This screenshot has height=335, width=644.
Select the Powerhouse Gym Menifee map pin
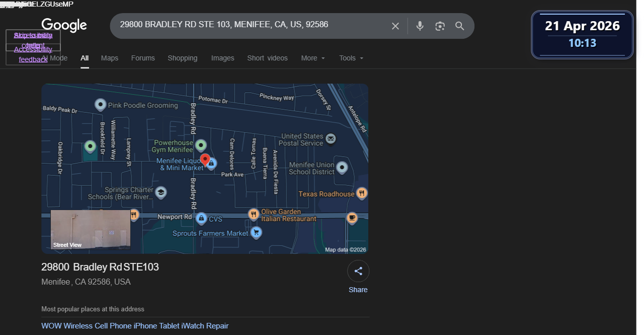pos(201,146)
